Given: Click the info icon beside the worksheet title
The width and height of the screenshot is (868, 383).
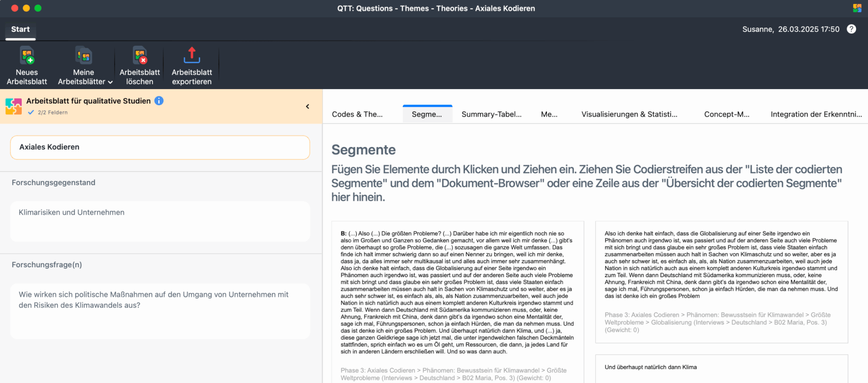Looking at the screenshot, I should tap(159, 101).
